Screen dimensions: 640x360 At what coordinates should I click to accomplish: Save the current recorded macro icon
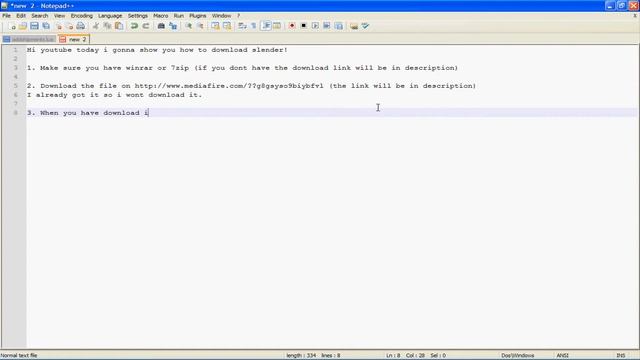pos(339,26)
